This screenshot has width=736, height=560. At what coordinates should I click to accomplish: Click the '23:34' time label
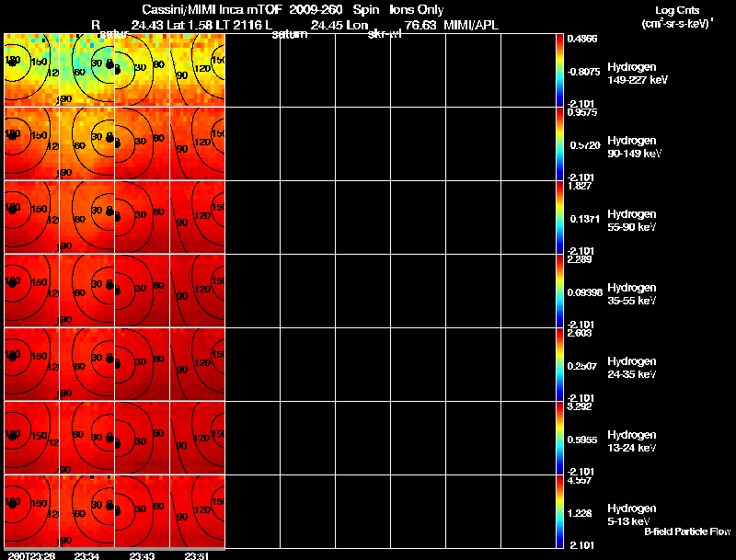(x=86, y=555)
